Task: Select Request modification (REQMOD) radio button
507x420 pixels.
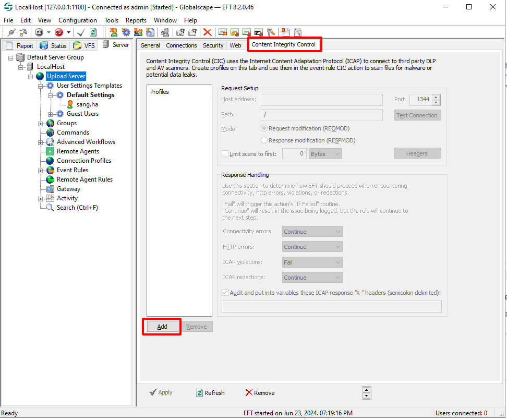Action: (x=264, y=128)
